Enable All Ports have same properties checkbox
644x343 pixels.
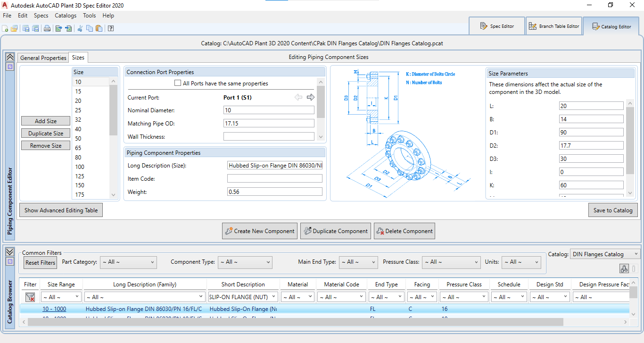pyautogui.click(x=178, y=84)
